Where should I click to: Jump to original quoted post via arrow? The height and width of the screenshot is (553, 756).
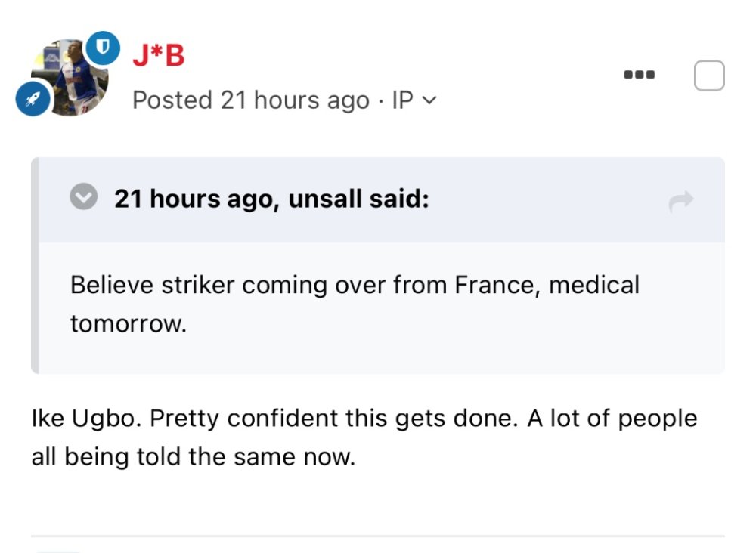[681, 201]
